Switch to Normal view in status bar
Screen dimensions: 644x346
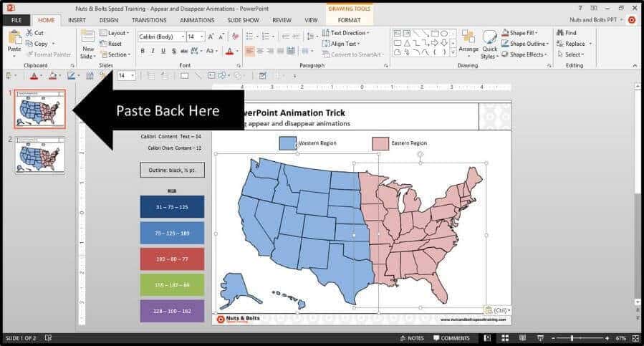(x=488, y=338)
